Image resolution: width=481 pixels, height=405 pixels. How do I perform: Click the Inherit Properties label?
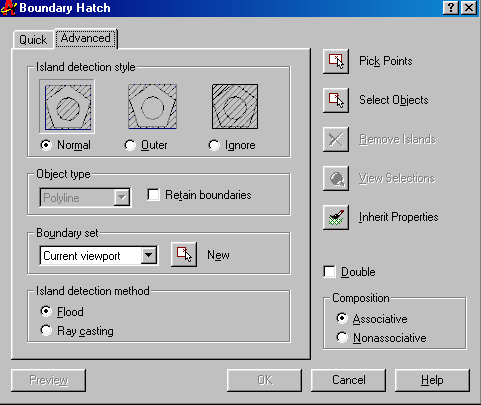(x=399, y=217)
